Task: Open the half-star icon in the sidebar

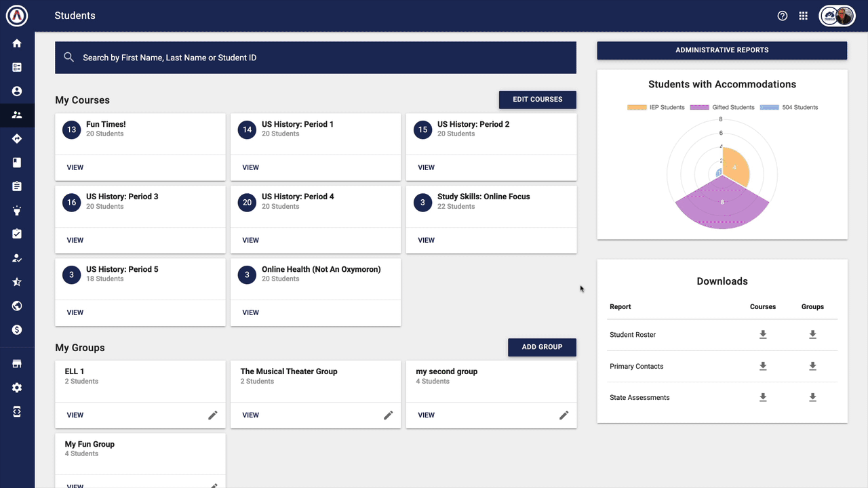Action: 17,282
